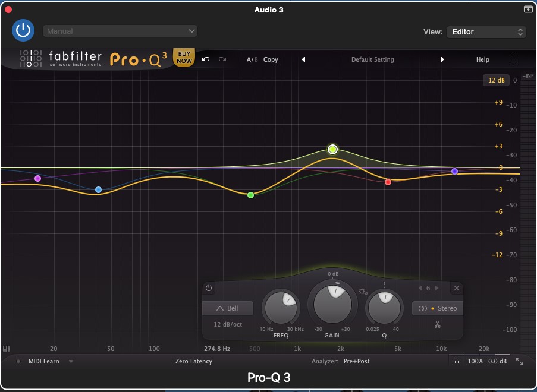
Task: Click the 100% gain scale value
Action: click(475, 361)
